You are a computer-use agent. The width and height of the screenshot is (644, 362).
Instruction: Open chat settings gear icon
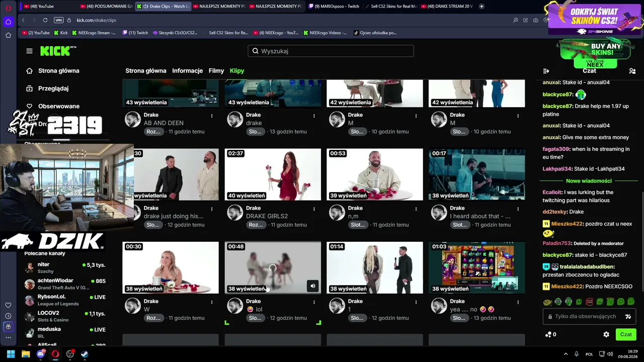(x=606, y=334)
